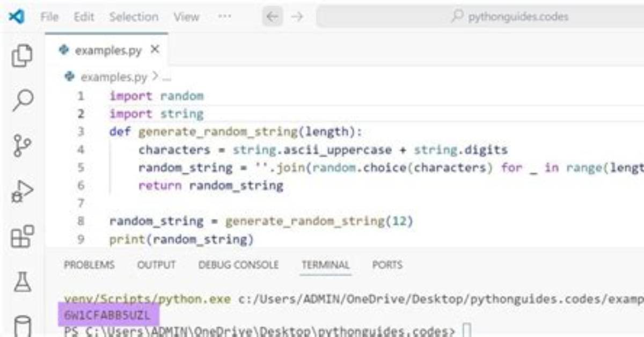This screenshot has width=644, height=337.
Task: Click the VS Code logo icon
Action: pyautogui.click(x=17, y=17)
